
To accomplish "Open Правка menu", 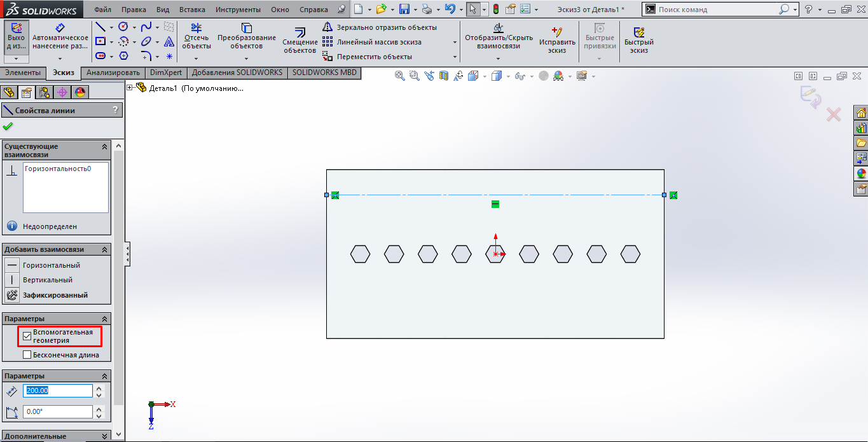I will [x=134, y=10].
